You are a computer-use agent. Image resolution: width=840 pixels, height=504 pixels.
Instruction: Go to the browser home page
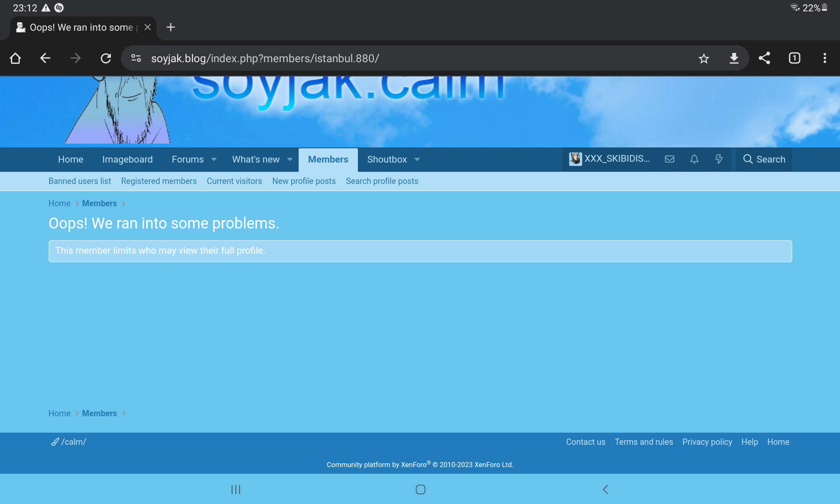(x=16, y=58)
